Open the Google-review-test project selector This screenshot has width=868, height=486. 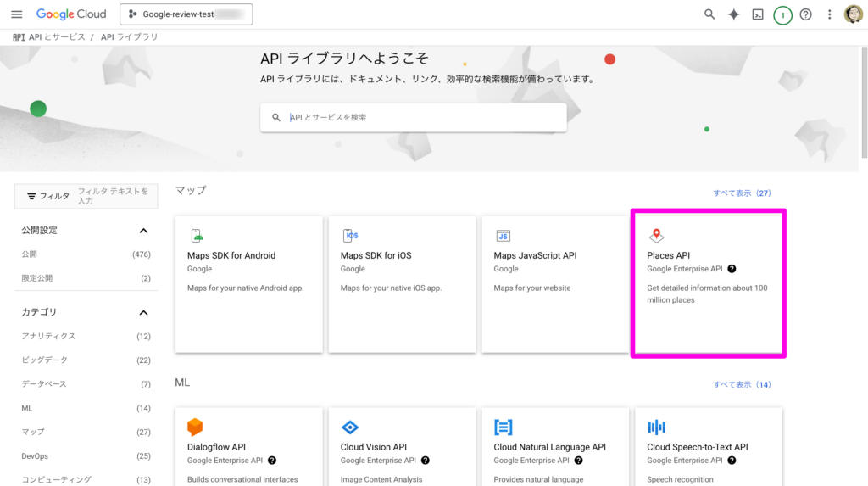click(x=186, y=14)
